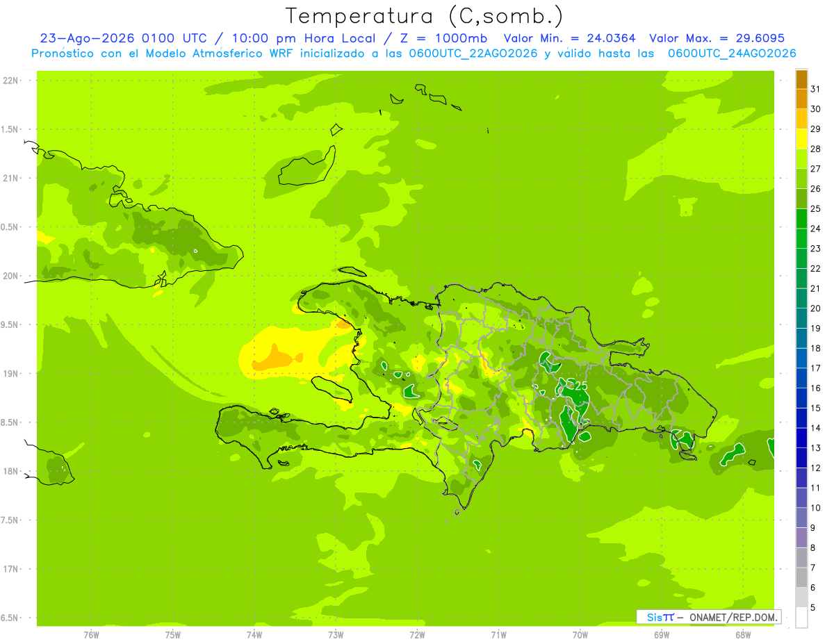Click the legend value label '20'

815,308
